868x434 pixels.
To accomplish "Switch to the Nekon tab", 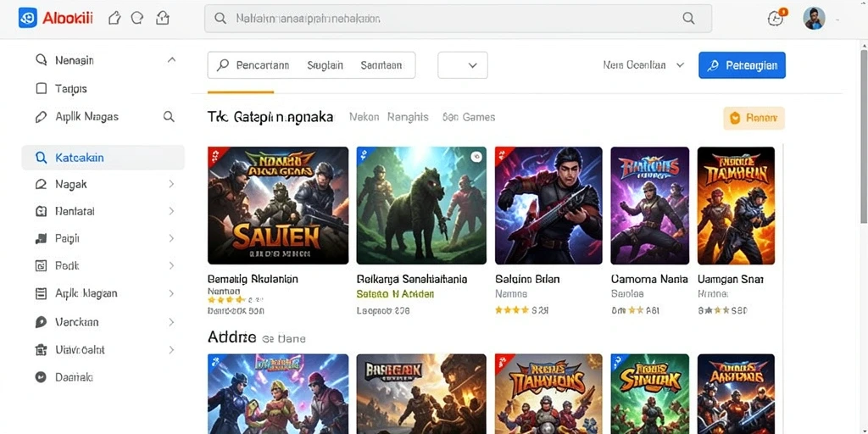I will coord(364,117).
